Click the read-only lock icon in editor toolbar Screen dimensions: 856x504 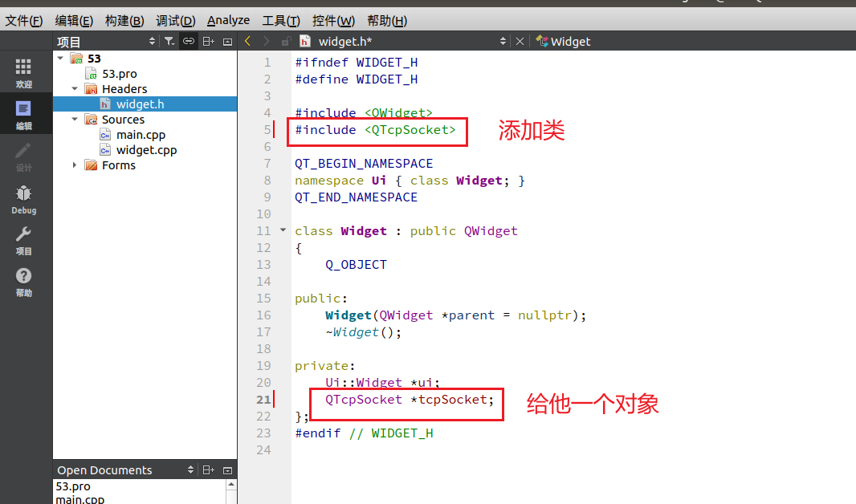(x=286, y=42)
